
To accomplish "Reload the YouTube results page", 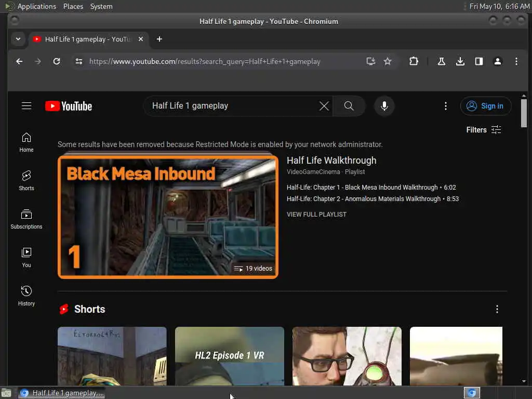I will (x=57, y=61).
